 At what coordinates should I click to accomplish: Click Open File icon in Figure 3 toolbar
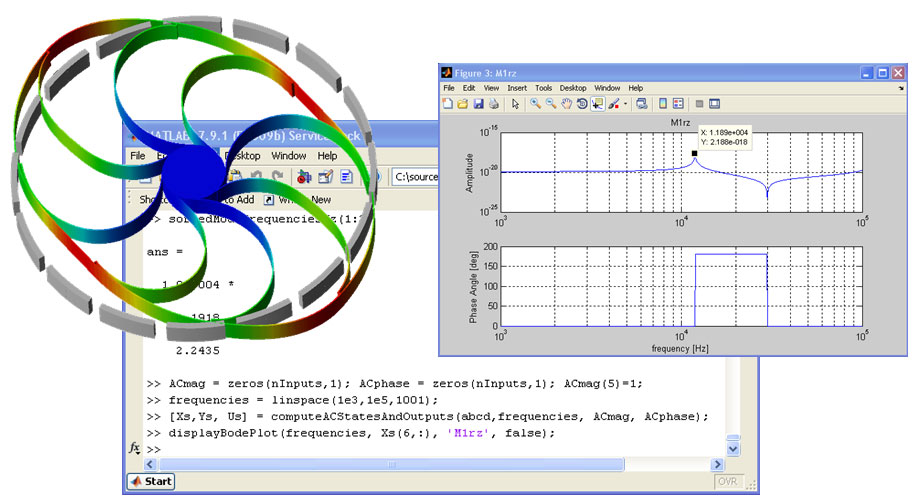point(462,104)
